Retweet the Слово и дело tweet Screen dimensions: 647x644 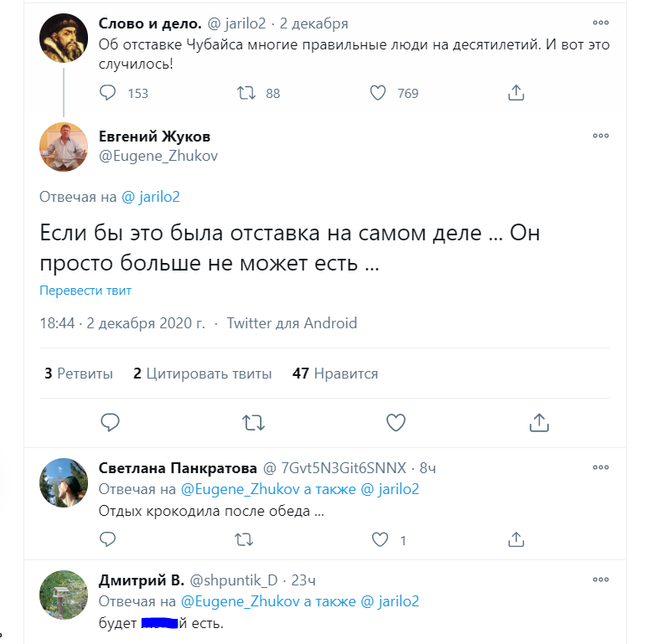coord(247,93)
